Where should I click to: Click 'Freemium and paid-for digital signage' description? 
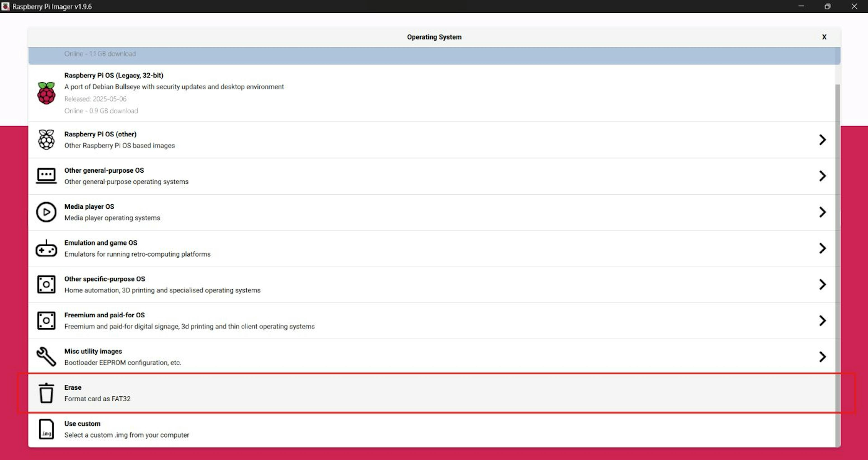[189, 327]
